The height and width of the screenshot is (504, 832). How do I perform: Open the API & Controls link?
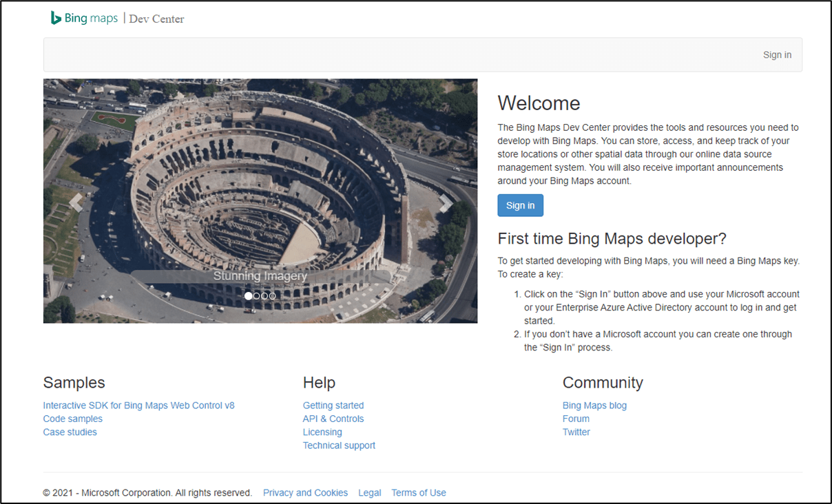[333, 419]
